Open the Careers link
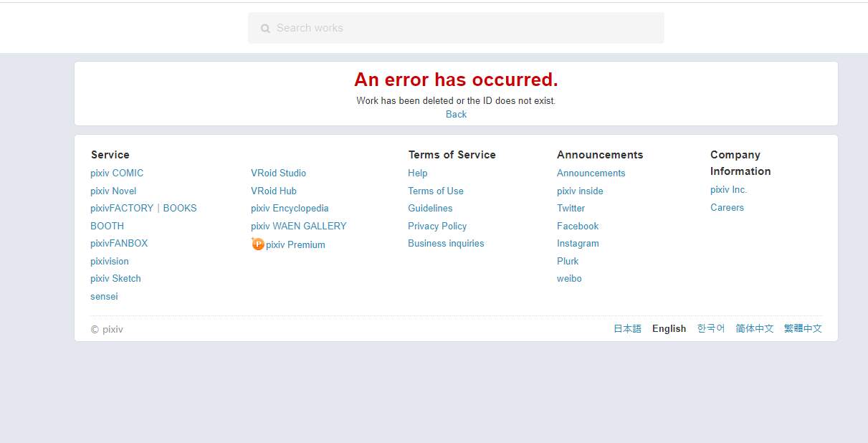The height and width of the screenshot is (443, 868). pyautogui.click(x=727, y=208)
